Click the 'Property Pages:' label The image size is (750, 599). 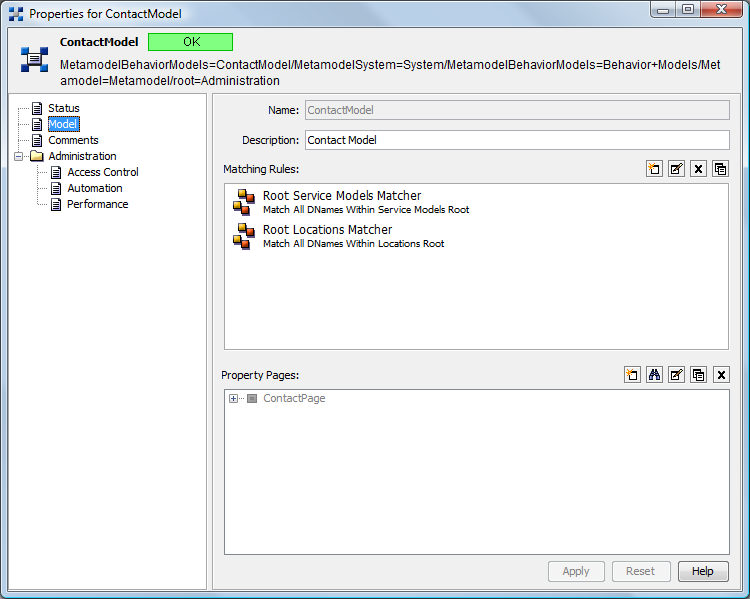pos(260,375)
